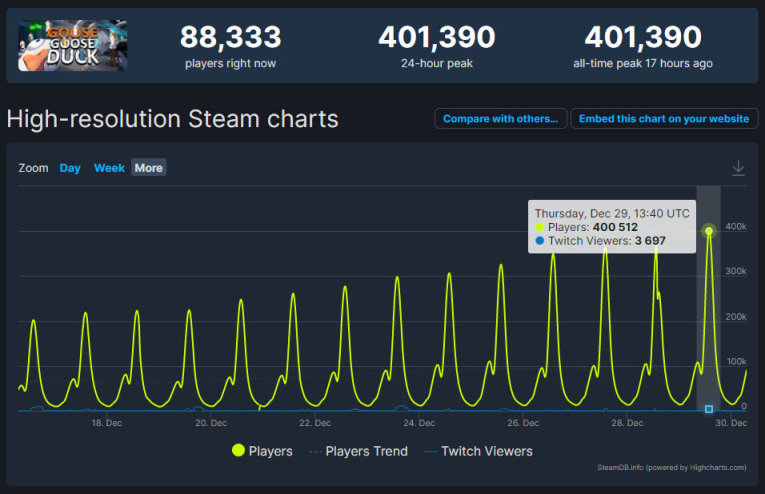765x494 pixels.
Task: Click Embed this chart on your website
Action: [664, 118]
